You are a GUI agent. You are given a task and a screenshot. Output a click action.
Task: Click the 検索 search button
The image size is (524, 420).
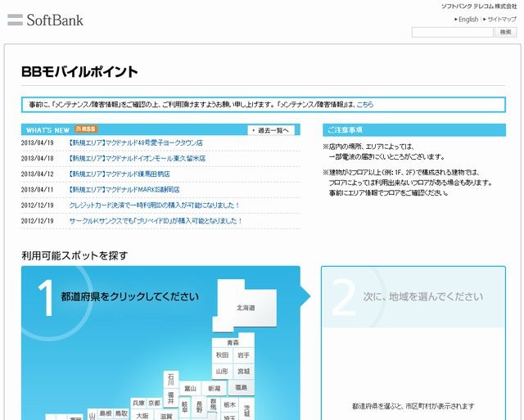tap(506, 32)
